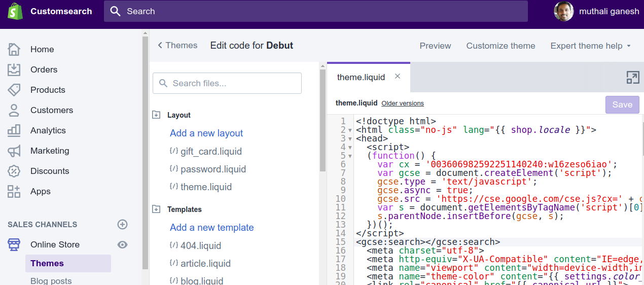
Task: Open gift_card.liquid file
Action: [x=211, y=151]
